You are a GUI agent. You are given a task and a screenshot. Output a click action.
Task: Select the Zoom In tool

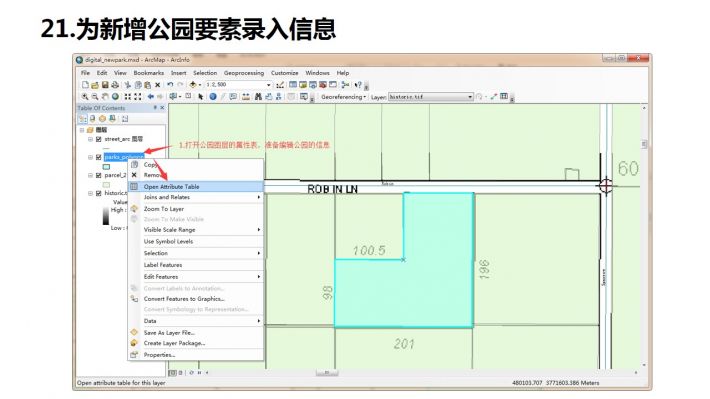85,96
